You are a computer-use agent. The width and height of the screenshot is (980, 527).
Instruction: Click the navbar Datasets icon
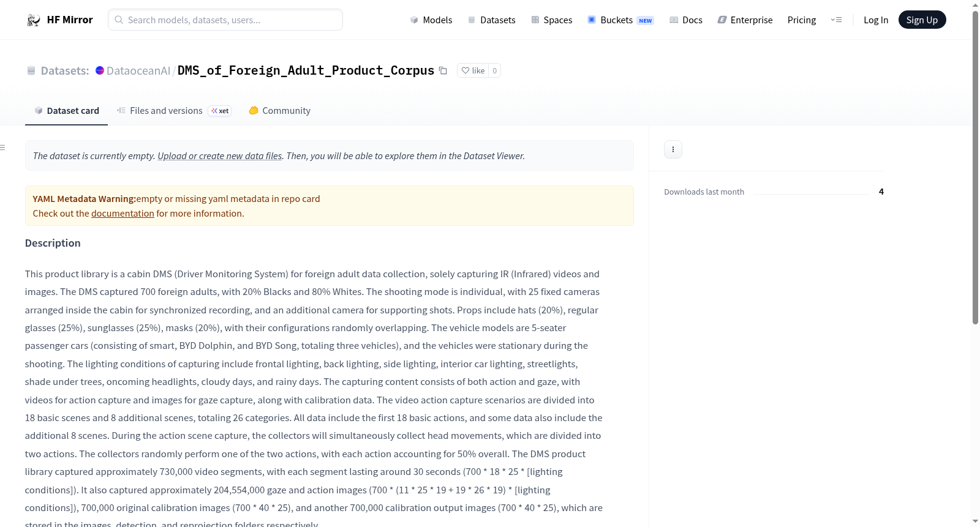(472, 20)
